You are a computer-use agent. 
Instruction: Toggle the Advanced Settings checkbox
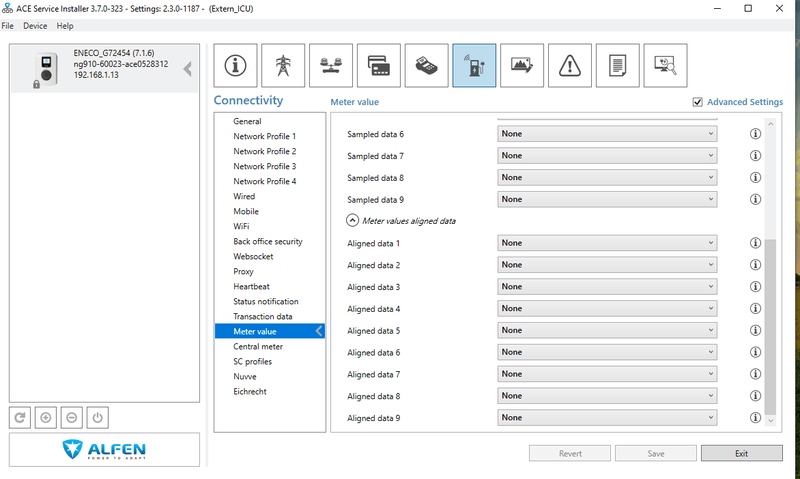[697, 102]
